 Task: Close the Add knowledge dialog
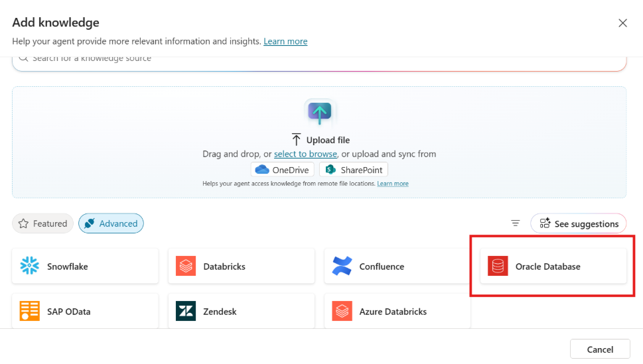(622, 23)
